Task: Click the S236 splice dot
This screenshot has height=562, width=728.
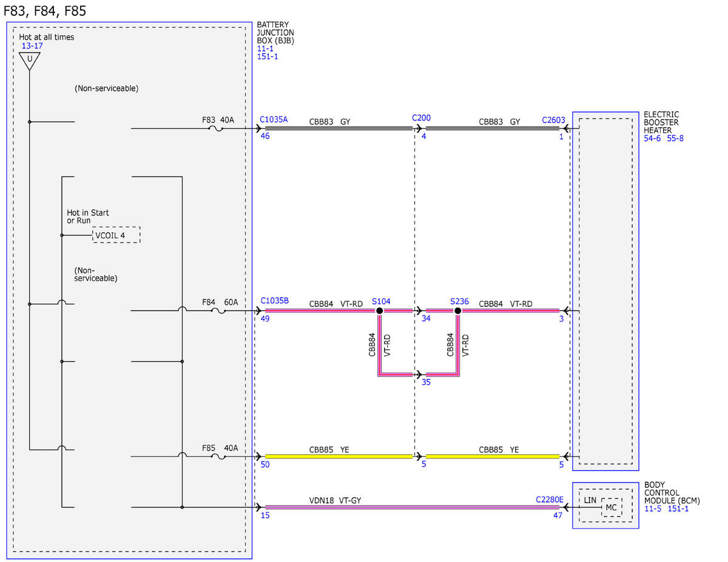Action: [458, 310]
